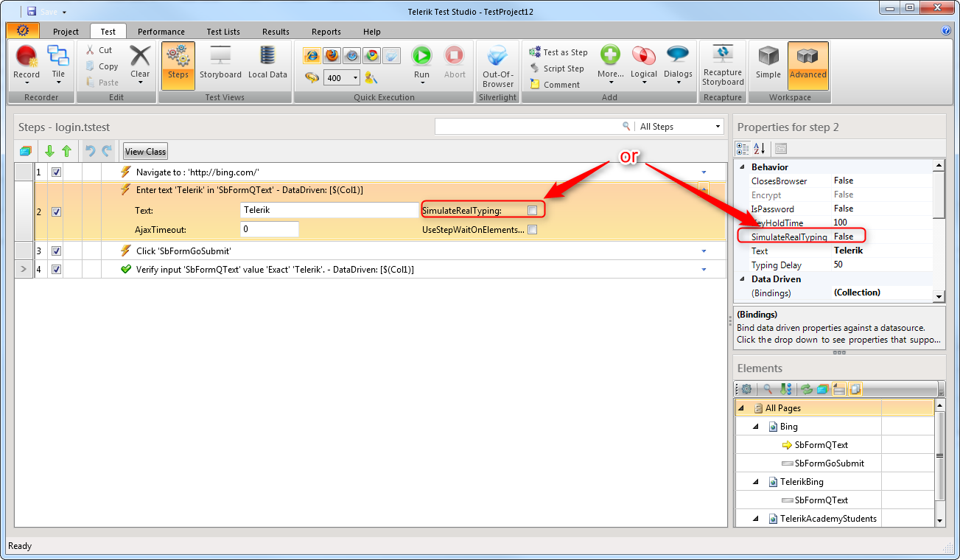The height and width of the screenshot is (560, 960).
Task: Expand step 1 Navigate details arrow
Action: coord(704,173)
